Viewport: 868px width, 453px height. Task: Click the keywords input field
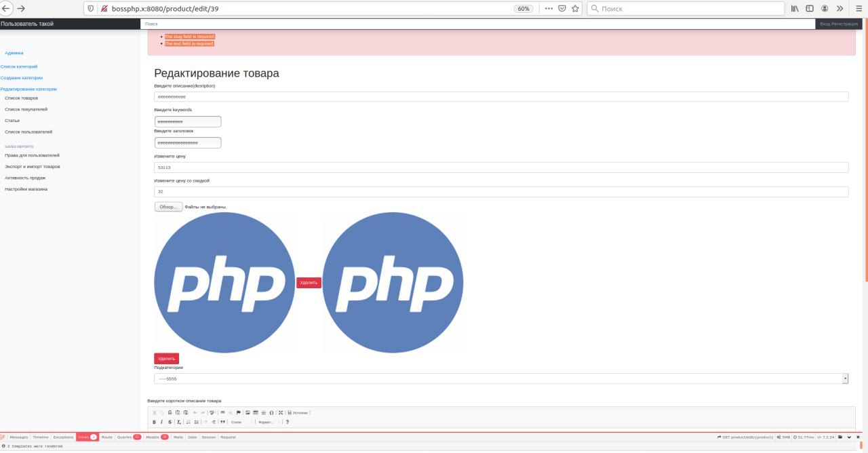(188, 121)
